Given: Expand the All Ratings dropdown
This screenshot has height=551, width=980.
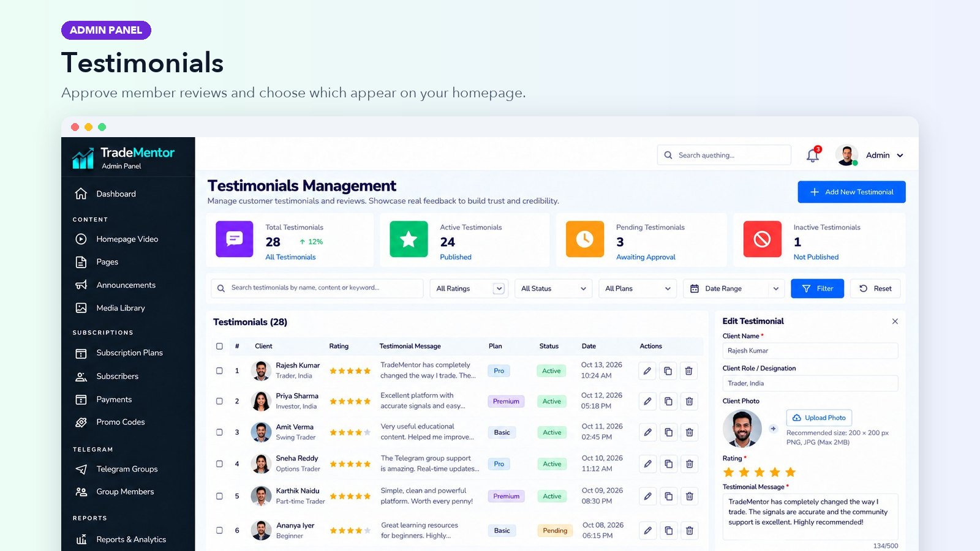Looking at the screenshot, I should point(469,288).
